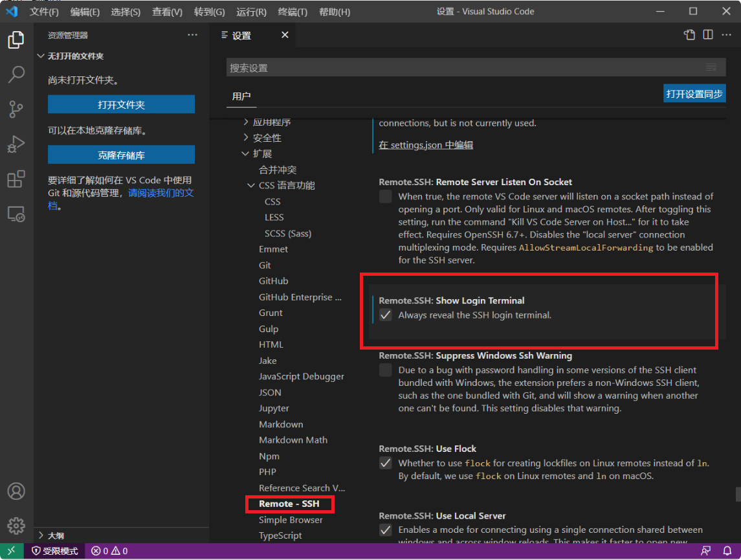Open Explorer panel more actions ellipsis

(192, 35)
